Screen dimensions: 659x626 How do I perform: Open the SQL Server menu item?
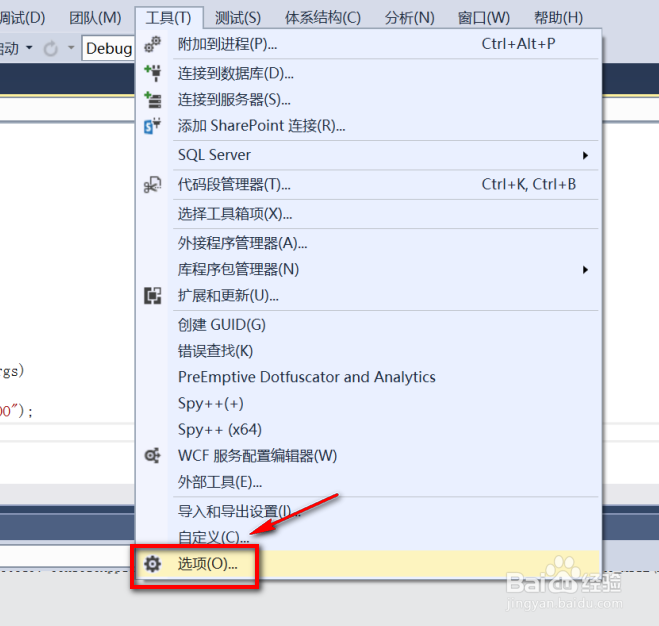point(369,155)
